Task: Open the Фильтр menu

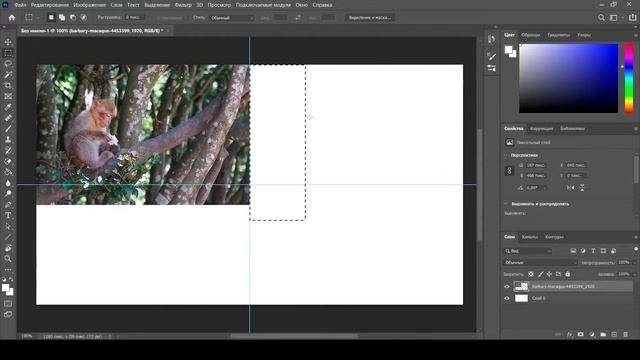Action: [183, 5]
